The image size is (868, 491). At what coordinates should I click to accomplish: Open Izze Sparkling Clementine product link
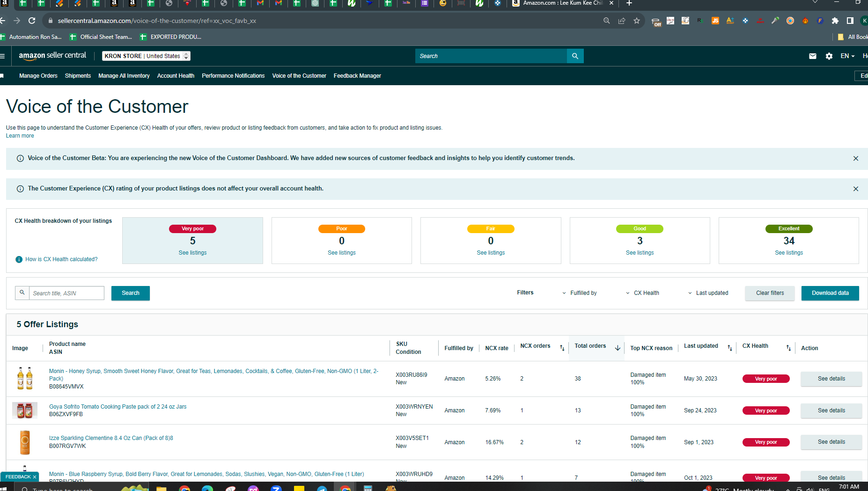pos(111,438)
